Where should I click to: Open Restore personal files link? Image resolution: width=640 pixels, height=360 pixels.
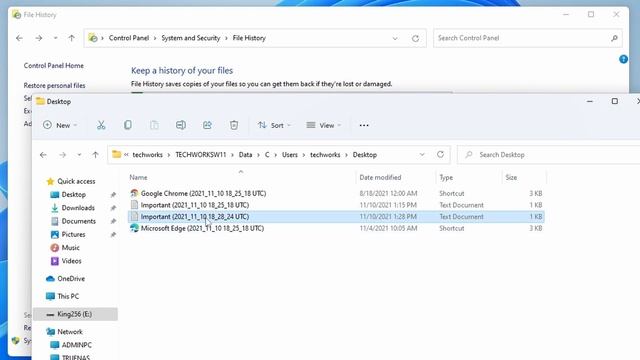click(54, 85)
